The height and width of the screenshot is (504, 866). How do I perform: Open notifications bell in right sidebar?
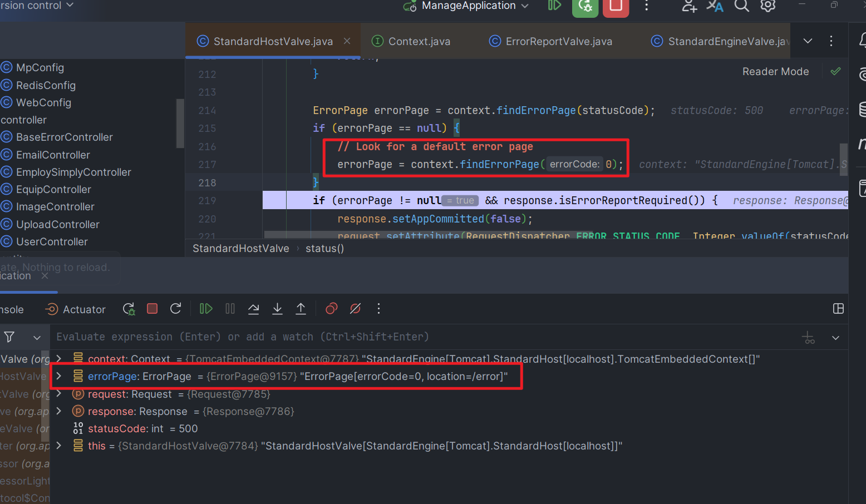(x=862, y=40)
